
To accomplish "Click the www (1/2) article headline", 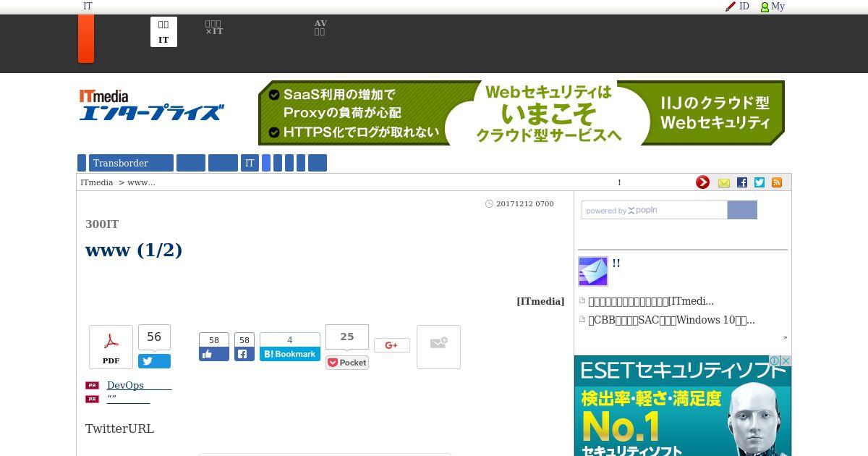I will pos(134,250).
